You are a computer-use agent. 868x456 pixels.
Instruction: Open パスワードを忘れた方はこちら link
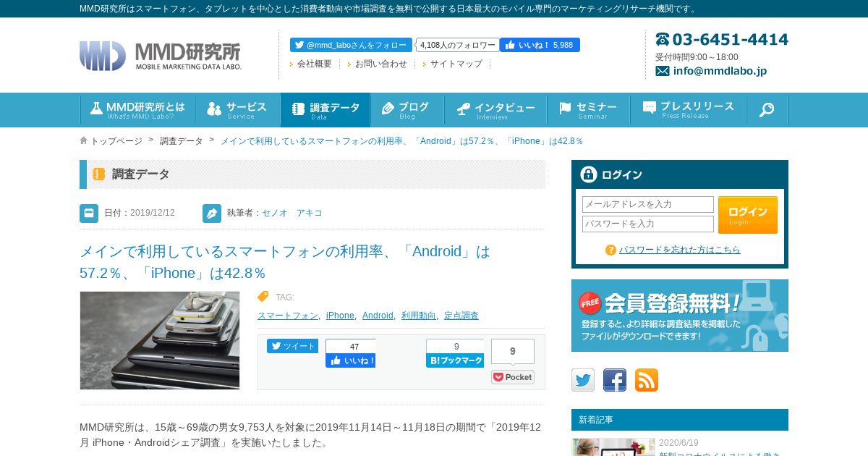pyautogui.click(x=680, y=250)
